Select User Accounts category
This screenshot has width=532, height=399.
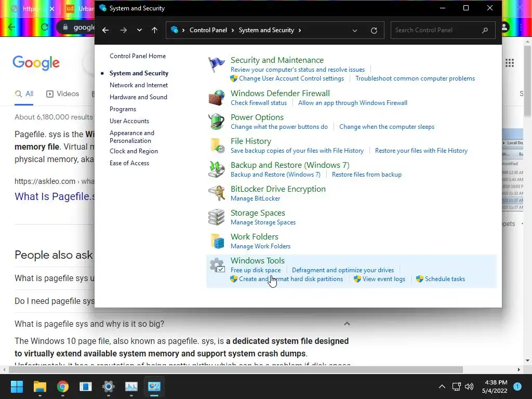point(129,121)
